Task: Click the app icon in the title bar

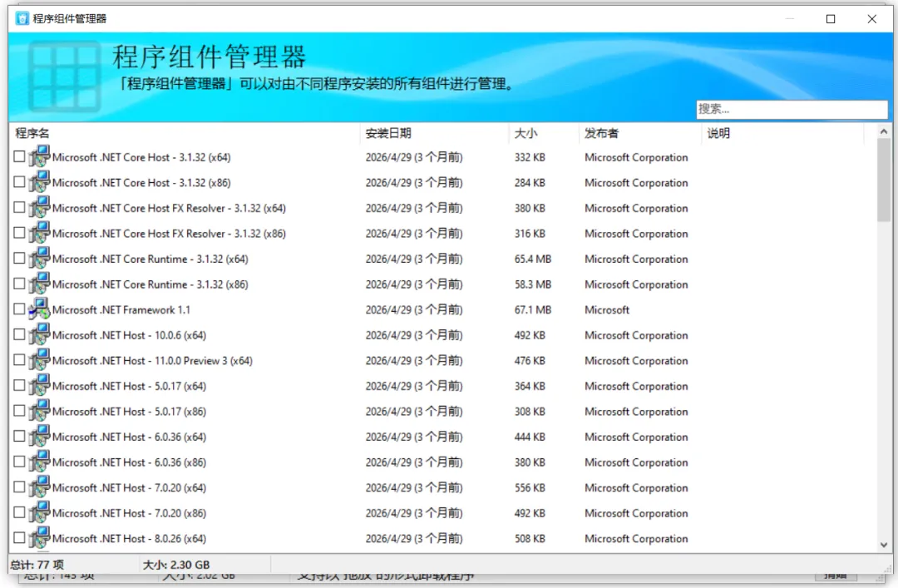Action: 22,18
